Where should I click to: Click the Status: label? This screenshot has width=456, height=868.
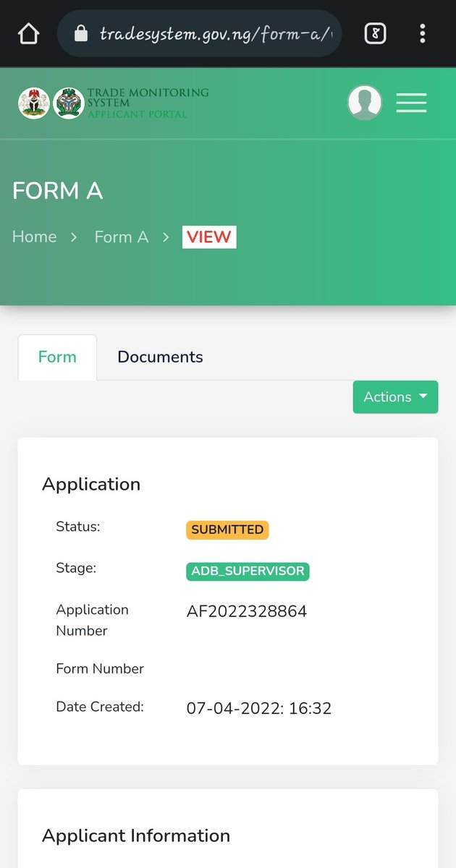point(78,527)
